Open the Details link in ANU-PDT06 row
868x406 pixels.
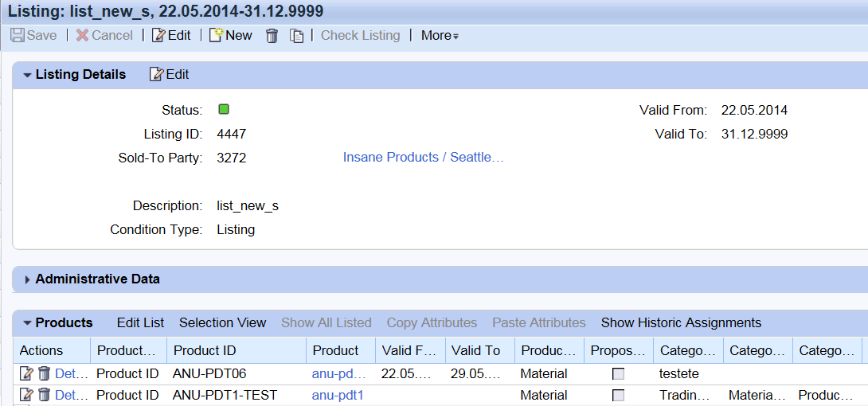[72, 374]
